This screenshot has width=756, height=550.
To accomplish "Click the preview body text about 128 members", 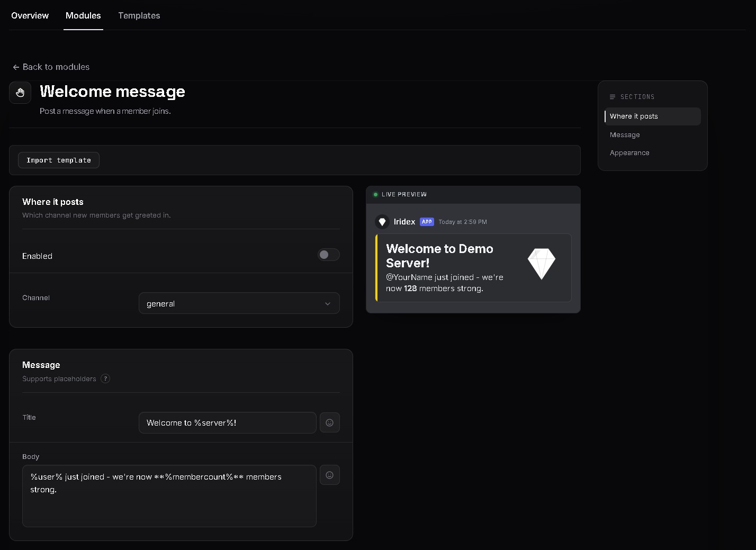I will (445, 283).
